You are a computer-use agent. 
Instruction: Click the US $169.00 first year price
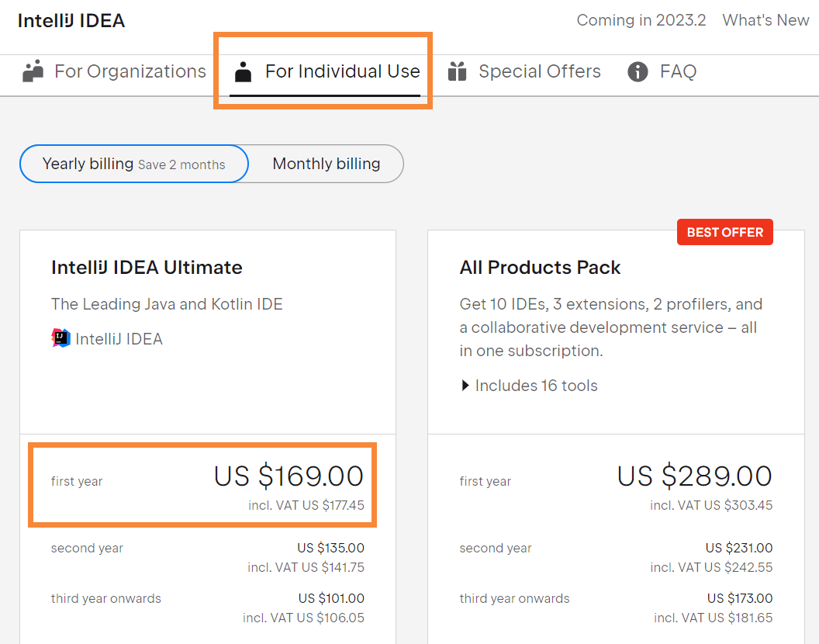coord(289,476)
